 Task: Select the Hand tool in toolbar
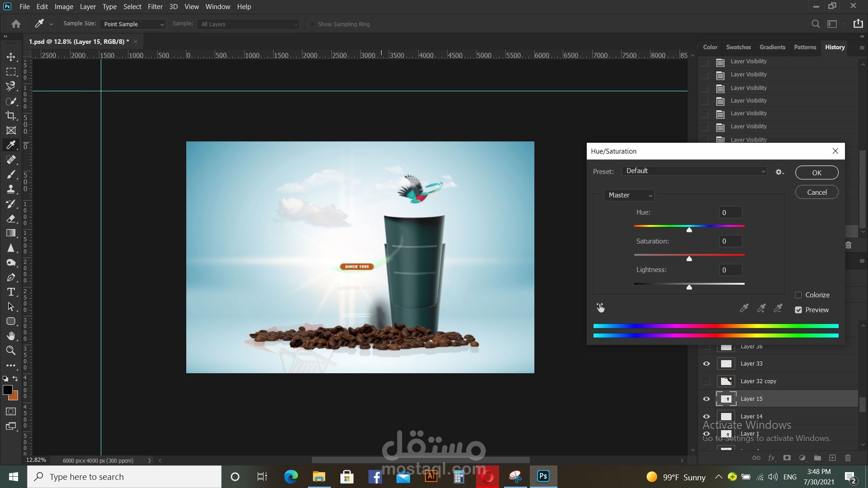click(11, 336)
